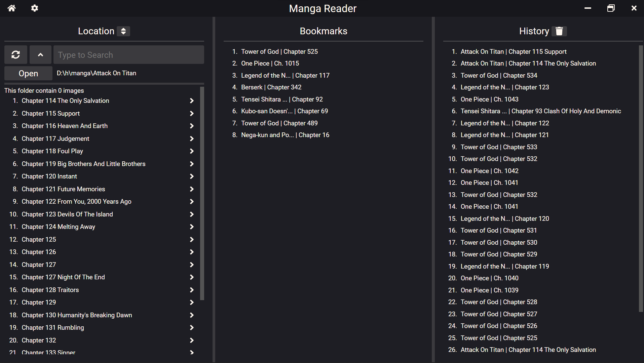Open arrow for Chapter 128 Traitors
The height and width of the screenshot is (363, 644).
192,290
